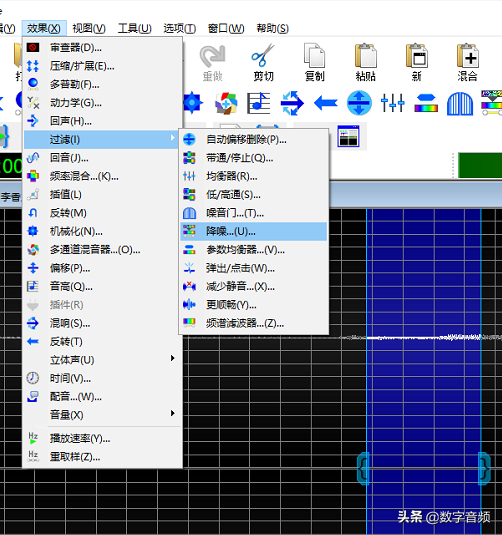This screenshot has width=502, height=535.
Task: Click the blue left arrow Reverse icon
Action: pos(326,103)
